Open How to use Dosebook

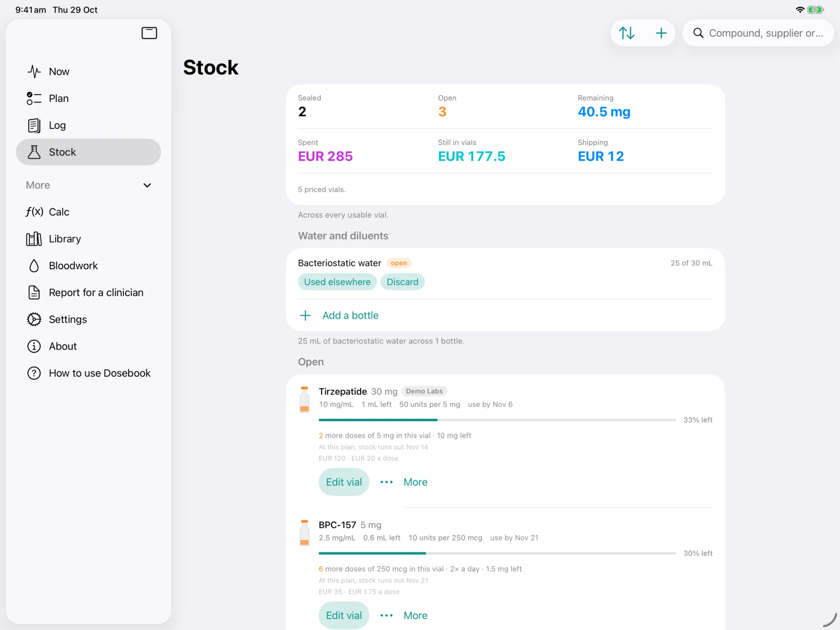pos(88,373)
